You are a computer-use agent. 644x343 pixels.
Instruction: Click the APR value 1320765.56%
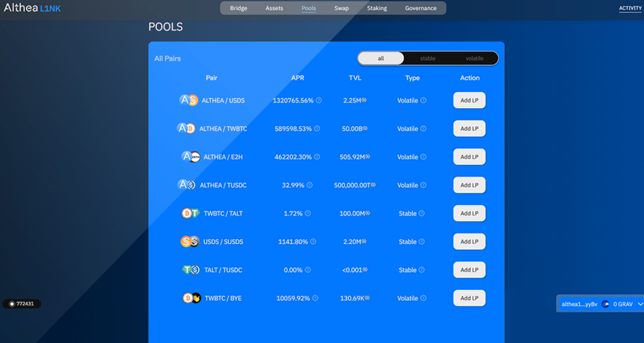tap(293, 100)
